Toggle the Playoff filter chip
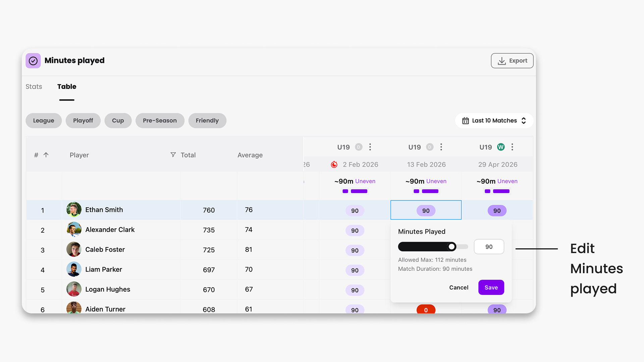 [x=83, y=121]
